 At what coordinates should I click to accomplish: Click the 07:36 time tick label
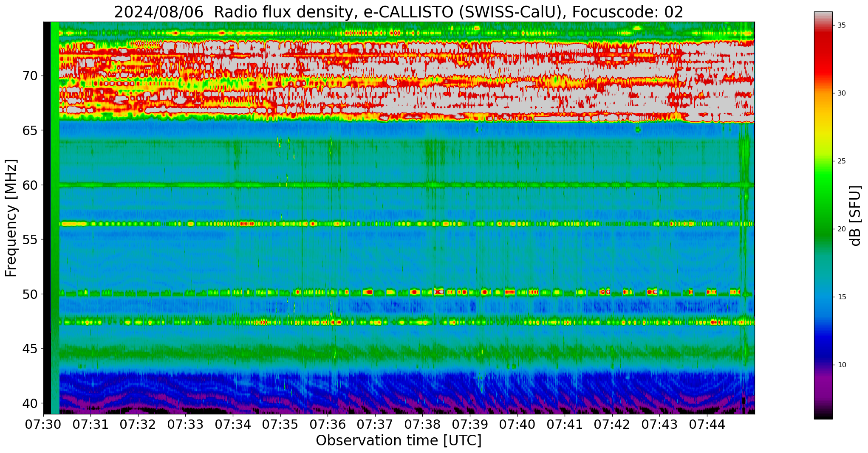(x=328, y=425)
